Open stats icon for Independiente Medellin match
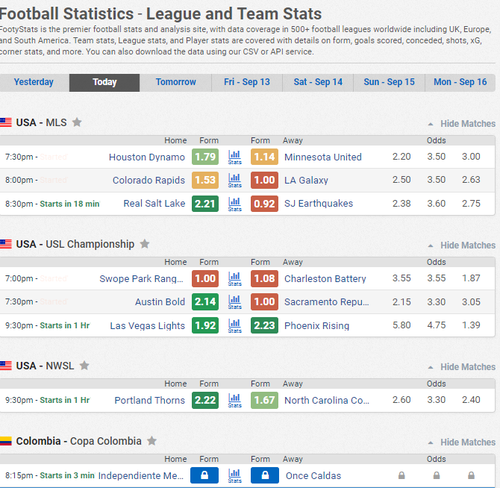This screenshot has height=488, width=500. pyautogui.click(x=235, y=476)
